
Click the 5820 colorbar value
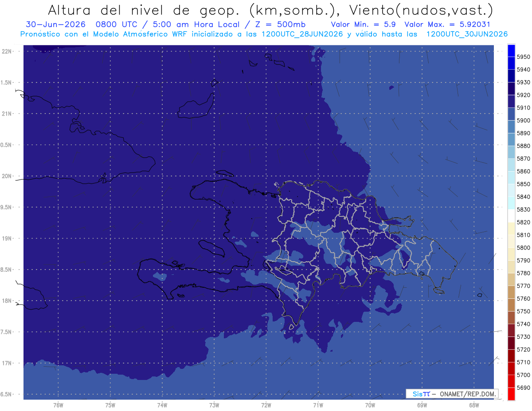click(524, 222)
